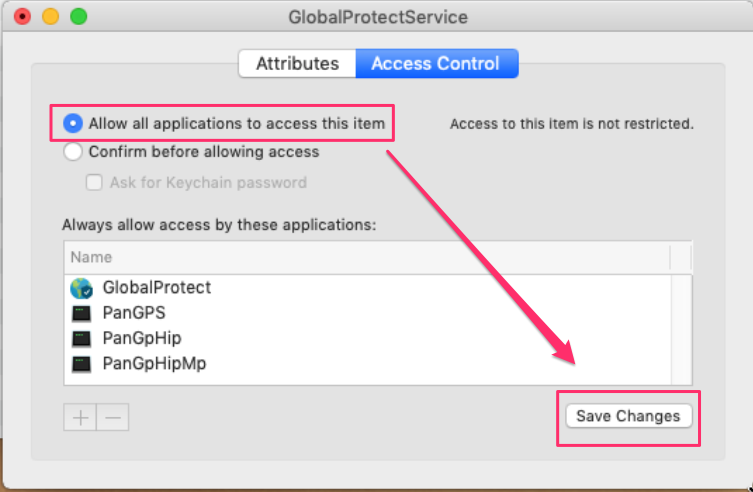
Task: Click the Save Changes button
Action: (628, 416)
